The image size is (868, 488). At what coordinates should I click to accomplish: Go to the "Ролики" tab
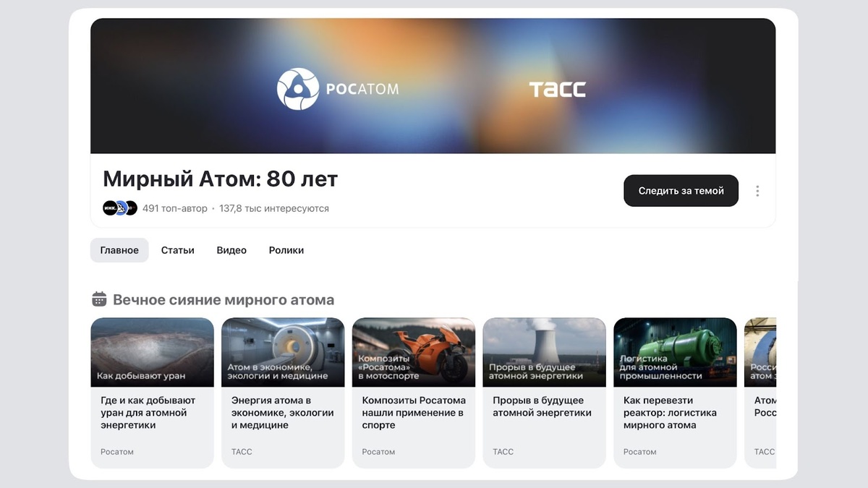click(x=286, y=250)
